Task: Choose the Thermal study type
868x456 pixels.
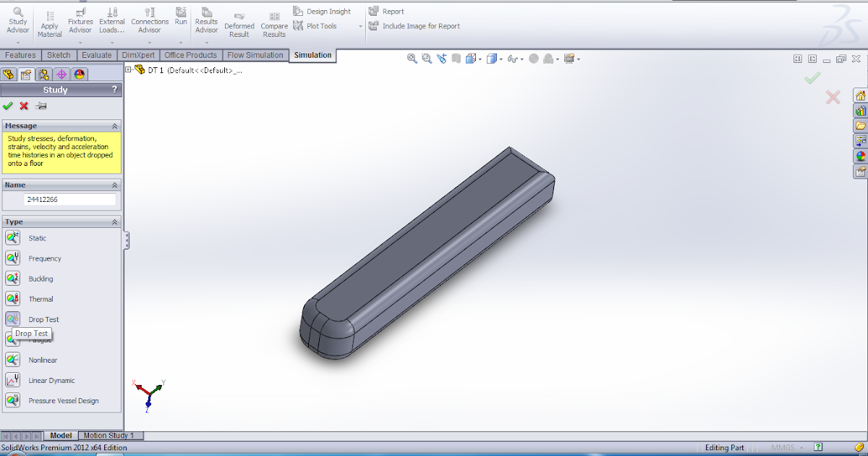Action: pos(41,298)
